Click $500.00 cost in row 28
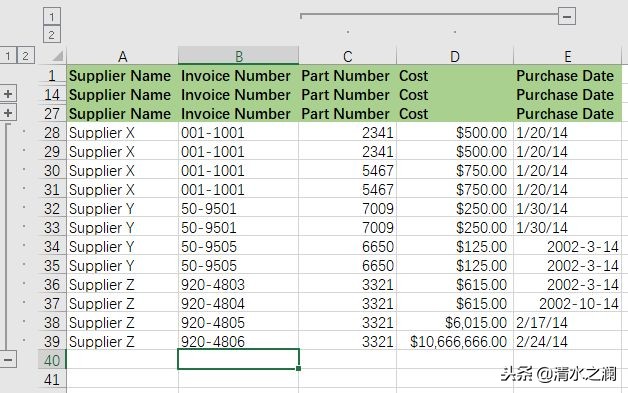Image resolution: width=628 pixels, height=393 pixels. click(x=455, y=132)
